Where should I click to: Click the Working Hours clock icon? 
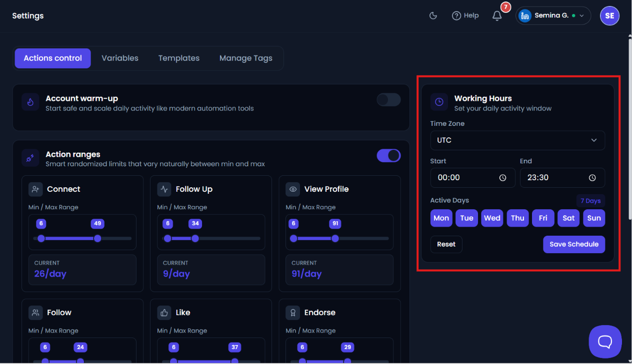[x=439, y=102]
